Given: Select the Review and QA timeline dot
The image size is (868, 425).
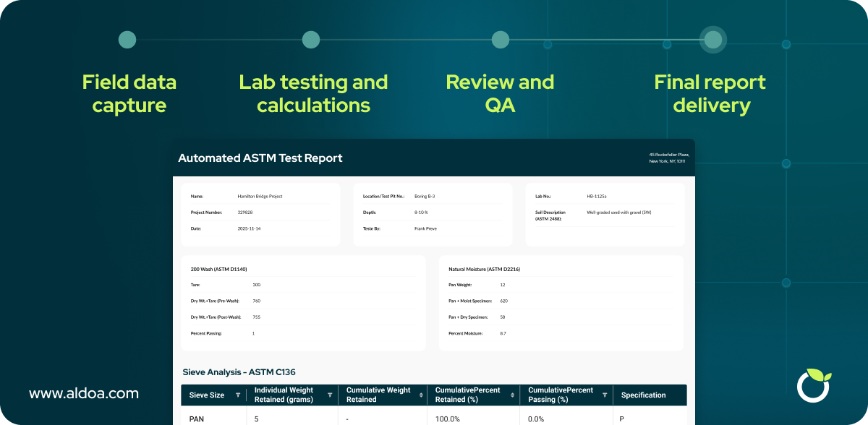Looking at the screenshot, I should pos(500,39).
